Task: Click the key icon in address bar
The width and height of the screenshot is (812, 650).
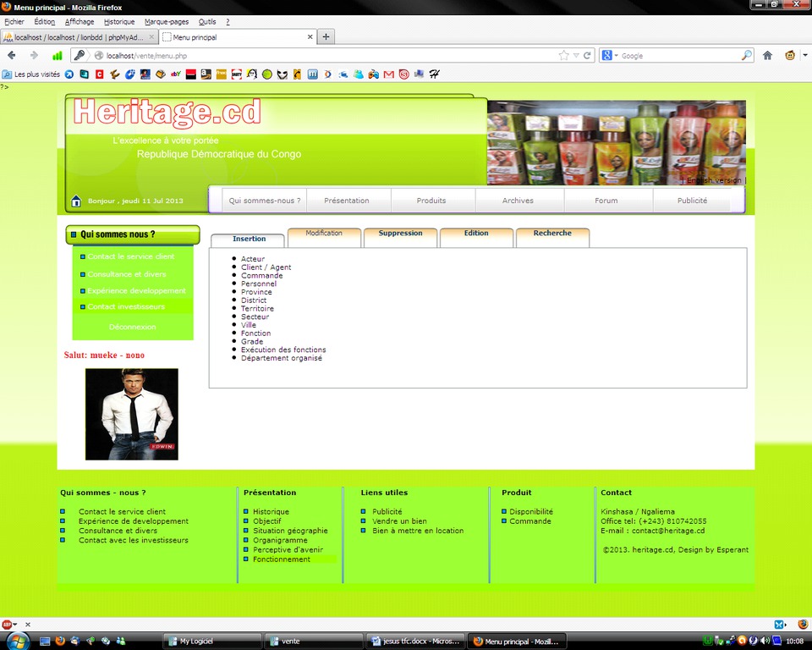Action: pyautogui.click(x=80, y=56)
